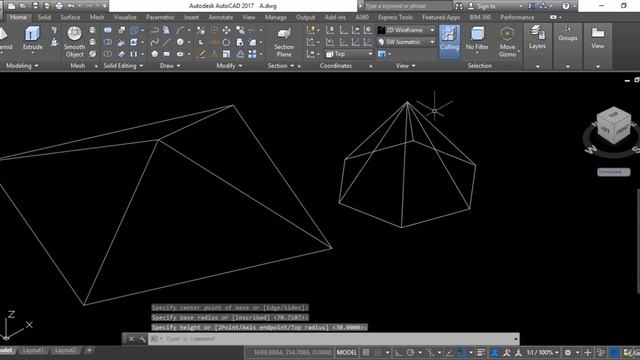The width and height of the screenshot is (640, 360).
Task: Open the workspace switching gear in status bar
Action: coord(568,352)
